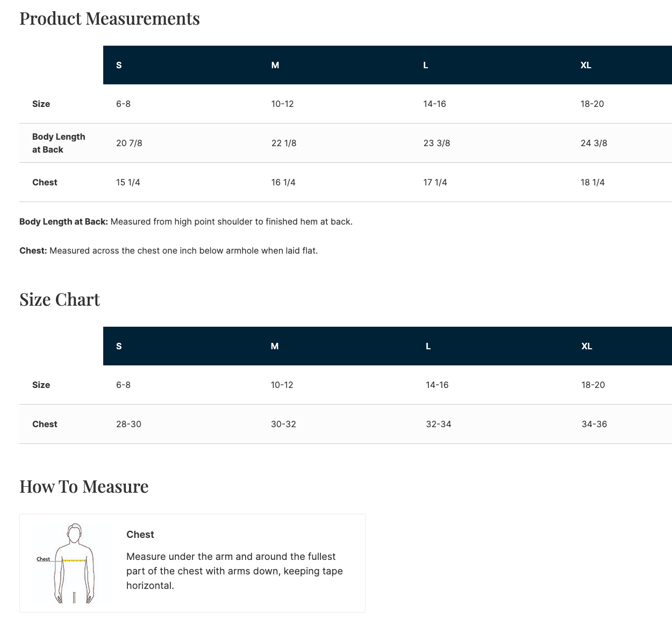Image resolution: width=672 pixels, height=626 pixels.
Task: Click the Product Measurements heading
Action: 110,18
